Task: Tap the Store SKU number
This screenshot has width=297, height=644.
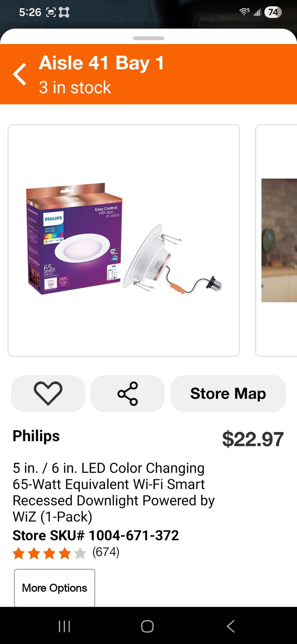Action: 96,535
